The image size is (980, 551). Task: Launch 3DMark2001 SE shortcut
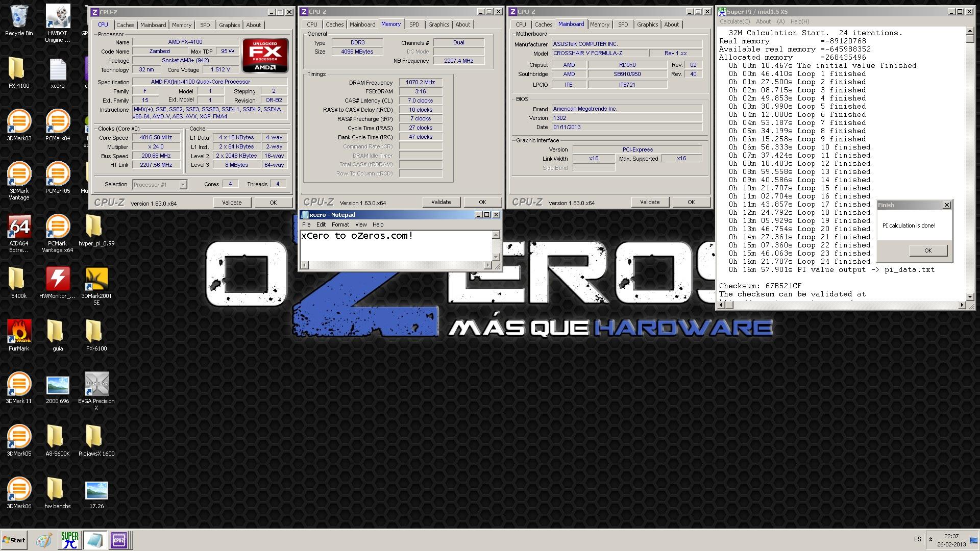coord(96,286)
